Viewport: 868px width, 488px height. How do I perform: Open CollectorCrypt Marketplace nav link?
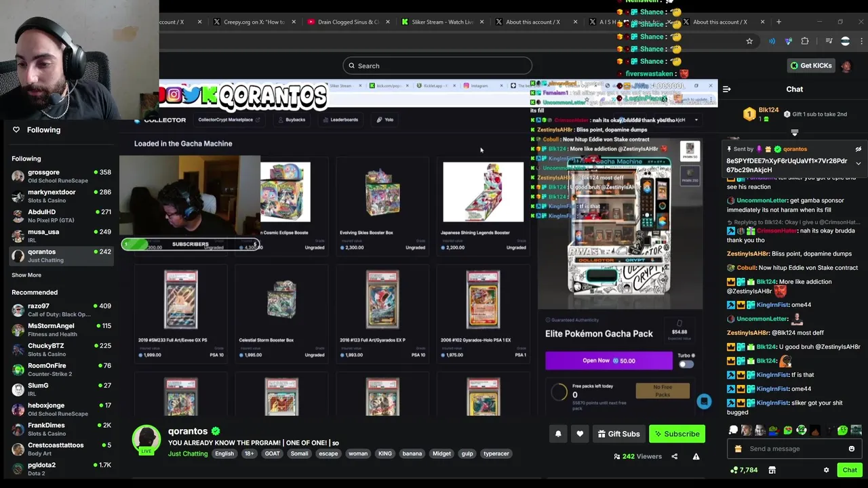point(229,120)
